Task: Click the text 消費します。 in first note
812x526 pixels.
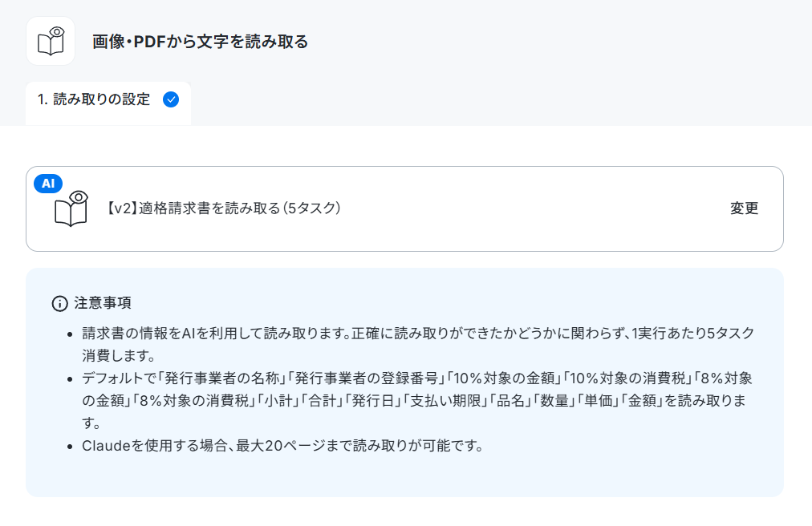Action: [119, 356]
